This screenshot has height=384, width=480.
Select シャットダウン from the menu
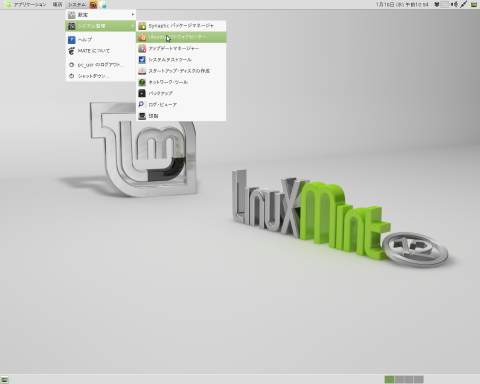point(100,76)
